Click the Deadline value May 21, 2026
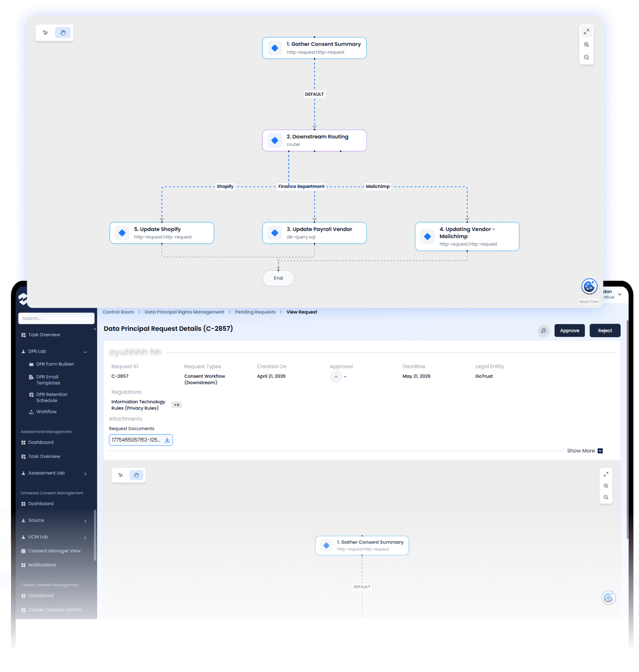 [x=416, y=376]
